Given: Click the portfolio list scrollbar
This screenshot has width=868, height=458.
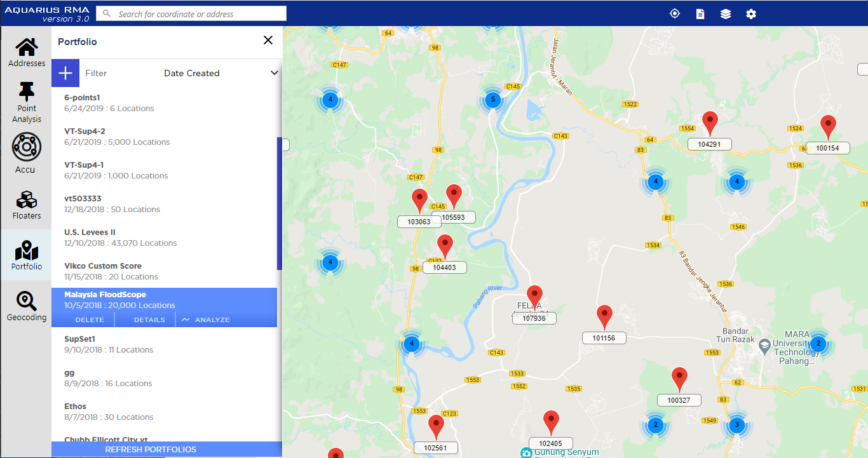Looking at the screenshot, I should 280,204.
